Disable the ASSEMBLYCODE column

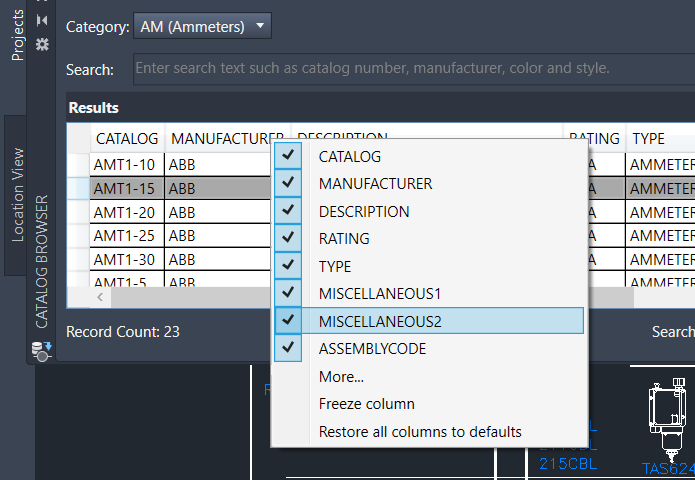288,348
